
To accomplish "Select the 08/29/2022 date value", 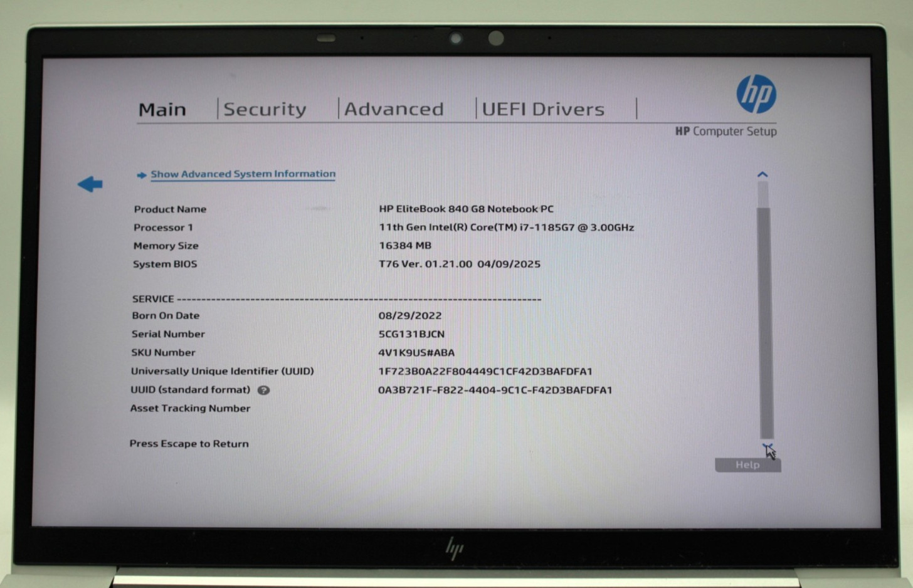I will click(x=410, y=315).
